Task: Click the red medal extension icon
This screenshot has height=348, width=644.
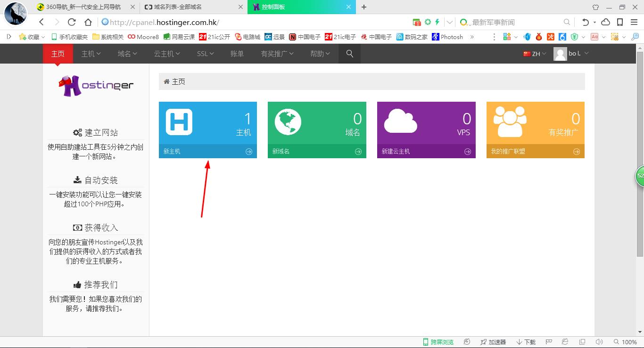Action: coord(539,37)
